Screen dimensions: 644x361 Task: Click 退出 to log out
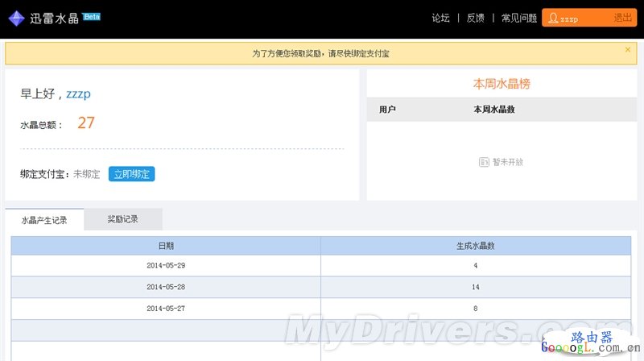[x=622, y=18]
